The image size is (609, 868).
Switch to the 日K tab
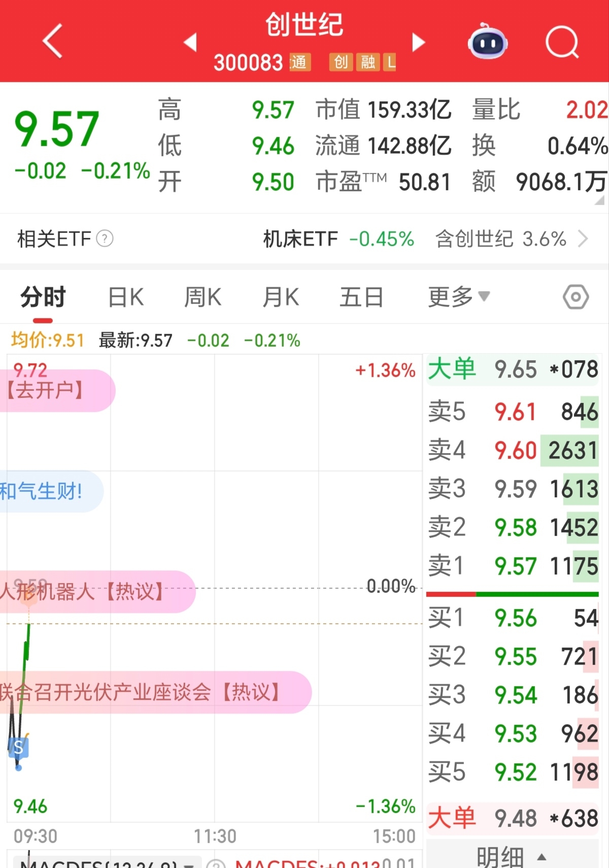pyautogui.click(x=126, y=297)
